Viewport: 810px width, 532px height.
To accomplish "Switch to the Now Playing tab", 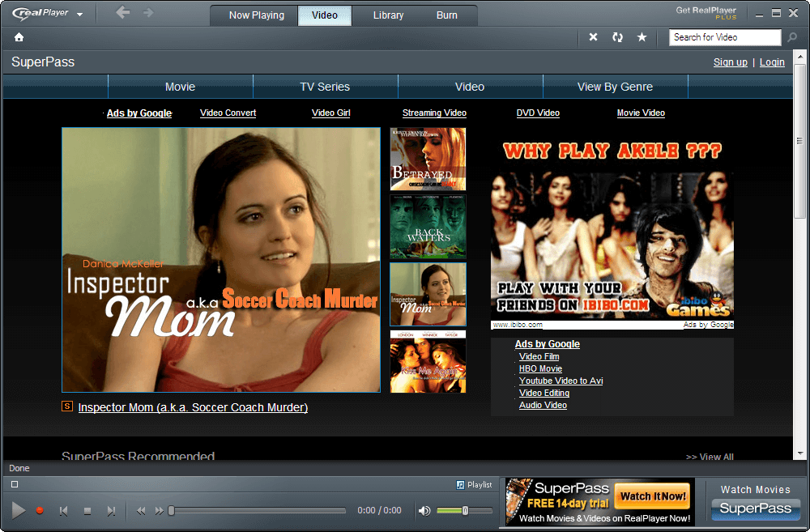I will coord(256,15).
